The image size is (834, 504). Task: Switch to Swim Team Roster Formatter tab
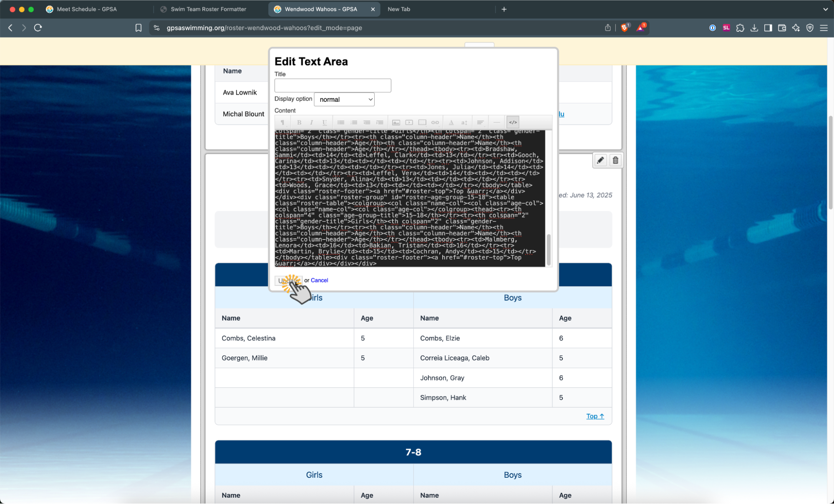pyautogui.click(x=208, y=9)
